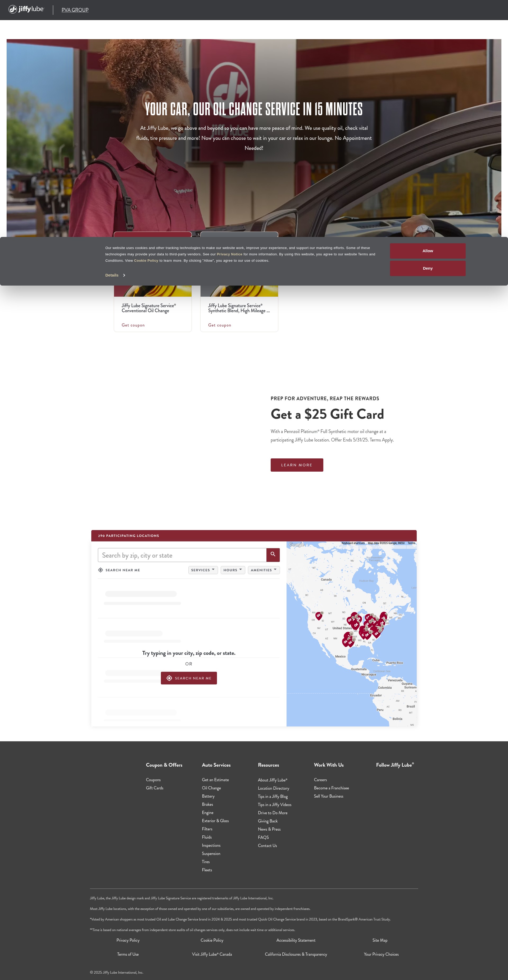Click the Get a $25 Gift Card heading

327,414
